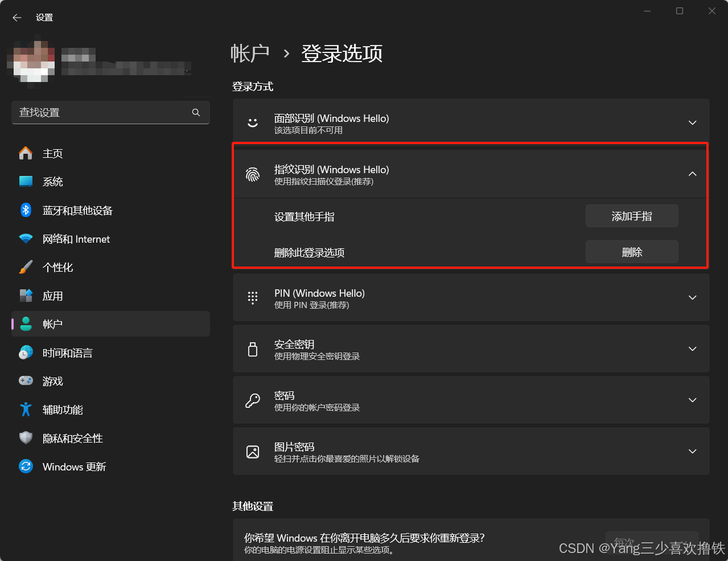Expand the 密码 chevron

(x=693, y=400)
